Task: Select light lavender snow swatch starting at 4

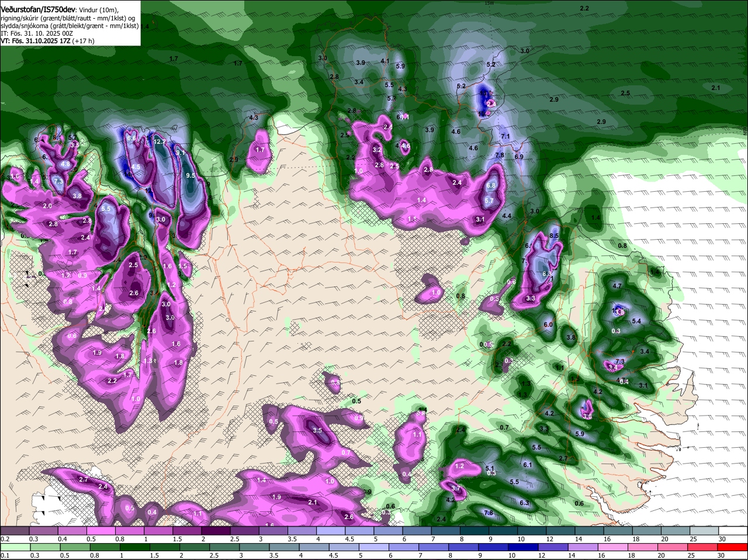Action: [x=332, y=531]
